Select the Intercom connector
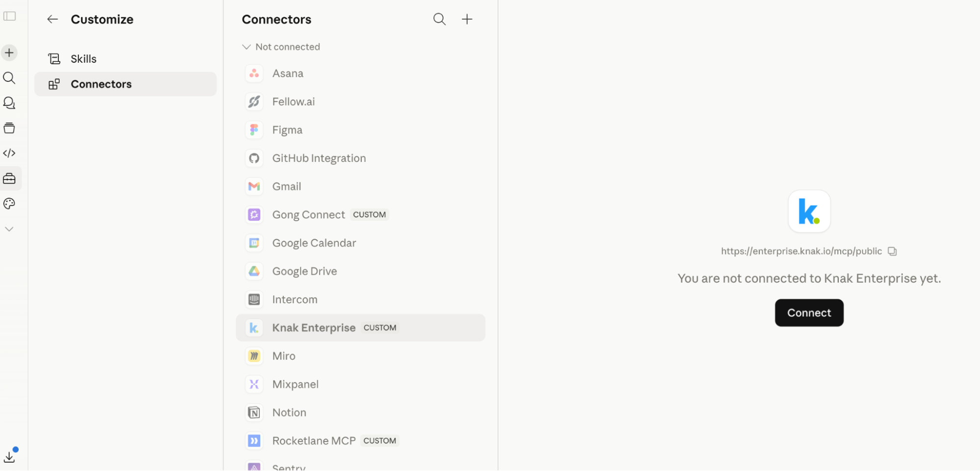Image resolution: width=980 pixels, height=471 pixels. click(360, 300)
